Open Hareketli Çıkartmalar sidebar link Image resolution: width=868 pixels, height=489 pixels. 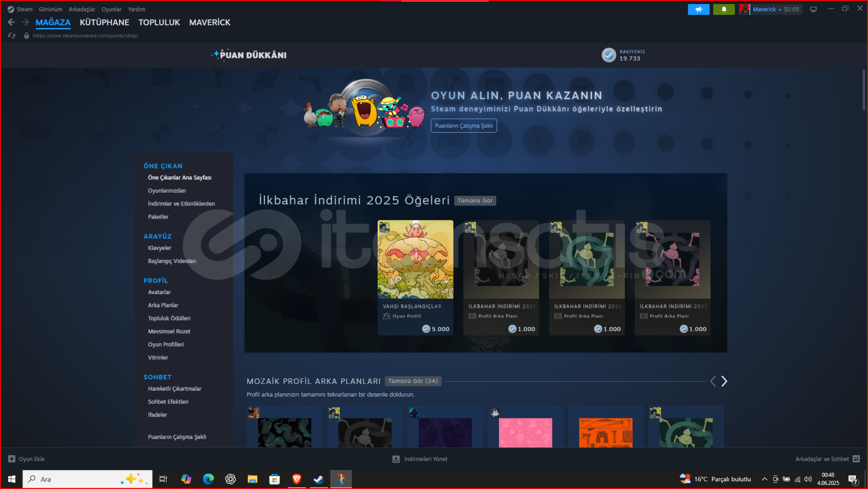point(174,389)
